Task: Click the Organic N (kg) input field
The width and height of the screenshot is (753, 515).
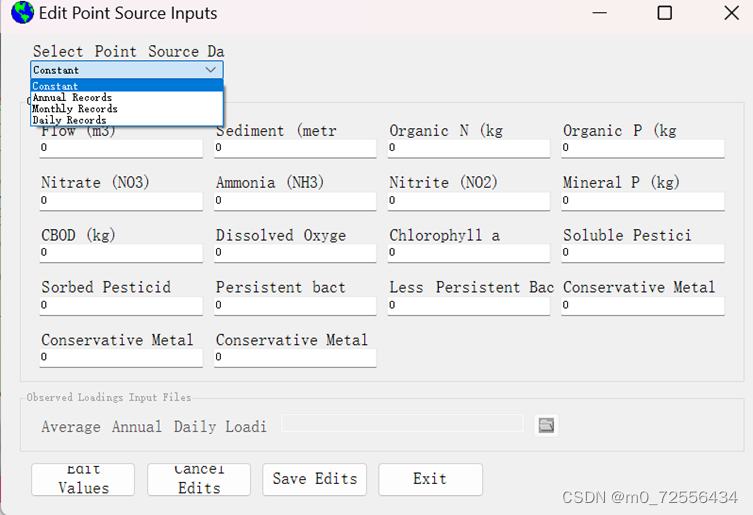Action: point(469,148)
